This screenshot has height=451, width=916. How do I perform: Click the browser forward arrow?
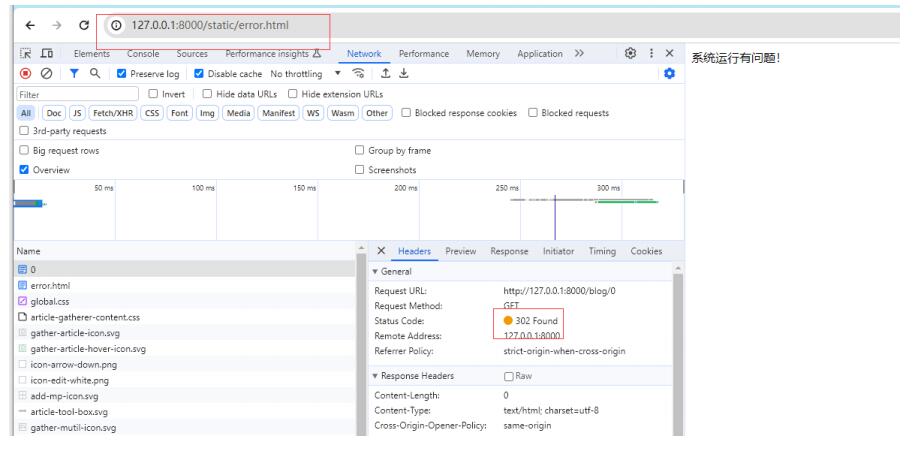pos(57,25)
